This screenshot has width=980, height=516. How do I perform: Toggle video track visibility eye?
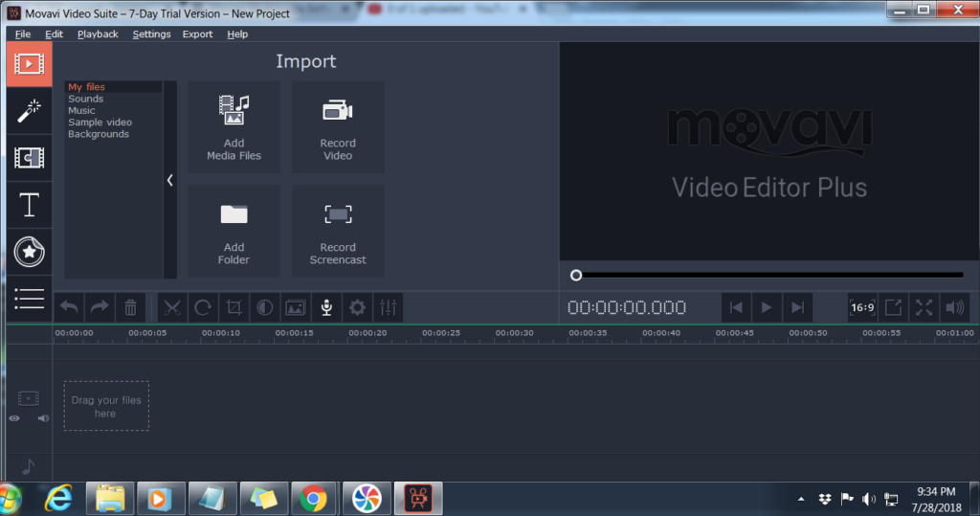[14, 418]
